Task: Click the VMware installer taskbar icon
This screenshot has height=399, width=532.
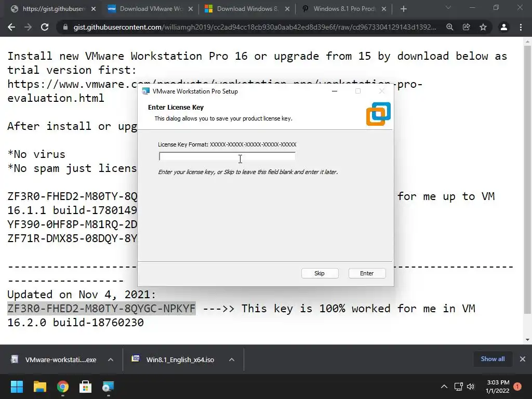Action: [x=108, y=387]
